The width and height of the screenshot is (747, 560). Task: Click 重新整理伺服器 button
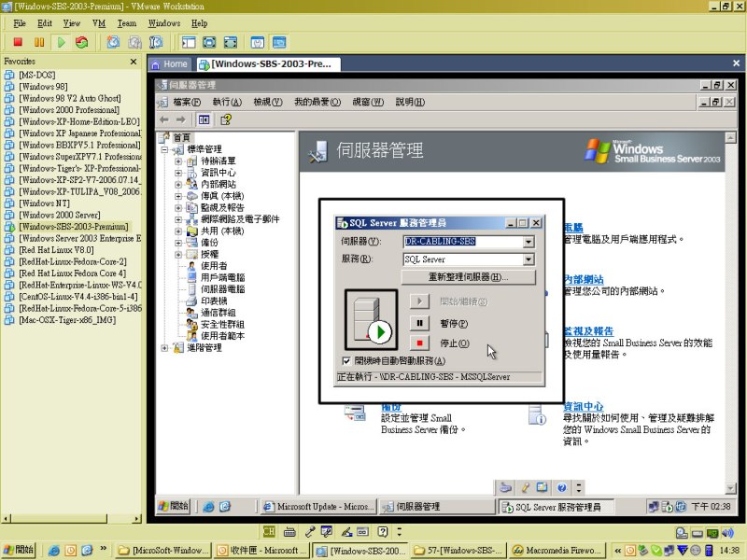pos(469,276)
